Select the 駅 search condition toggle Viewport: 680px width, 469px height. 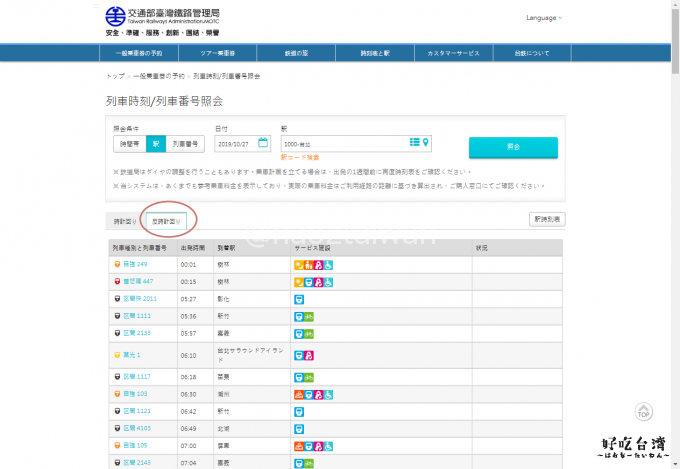point(155,144)
